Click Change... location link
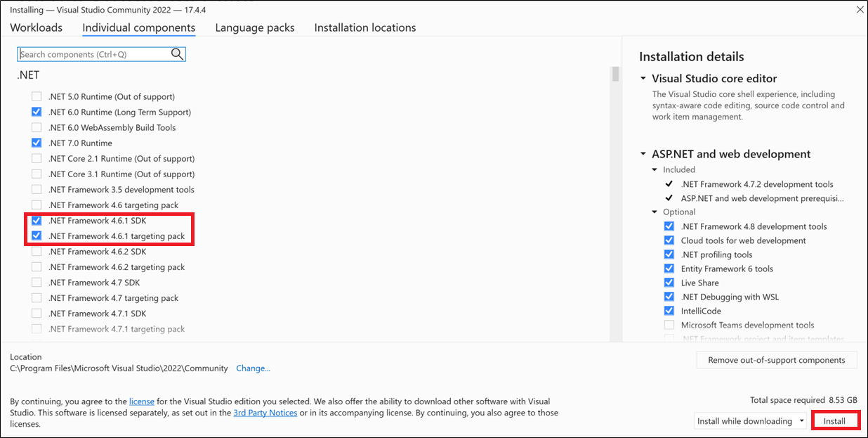Viewport: 868px width, 438px height. 253,368
